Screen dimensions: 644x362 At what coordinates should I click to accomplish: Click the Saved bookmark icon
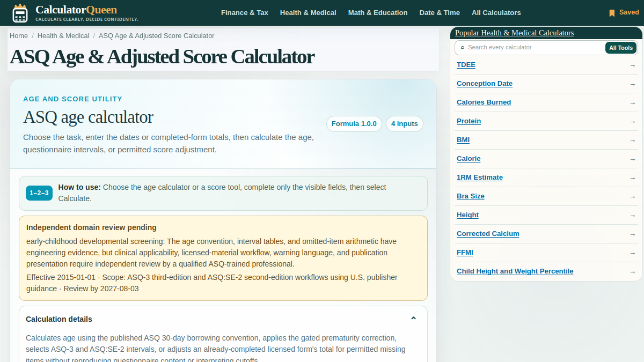[x=612, y=13]
